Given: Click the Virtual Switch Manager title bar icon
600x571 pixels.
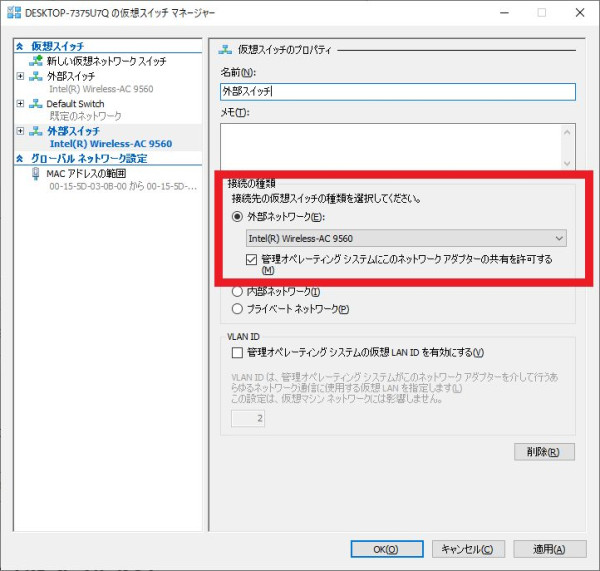Looking at the screenshot, I should pyautogui.click(x=13, y=11).
